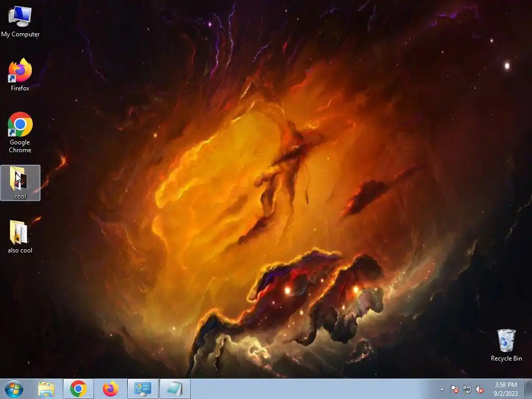Select the Recycle Bin icon

[506, 345]
